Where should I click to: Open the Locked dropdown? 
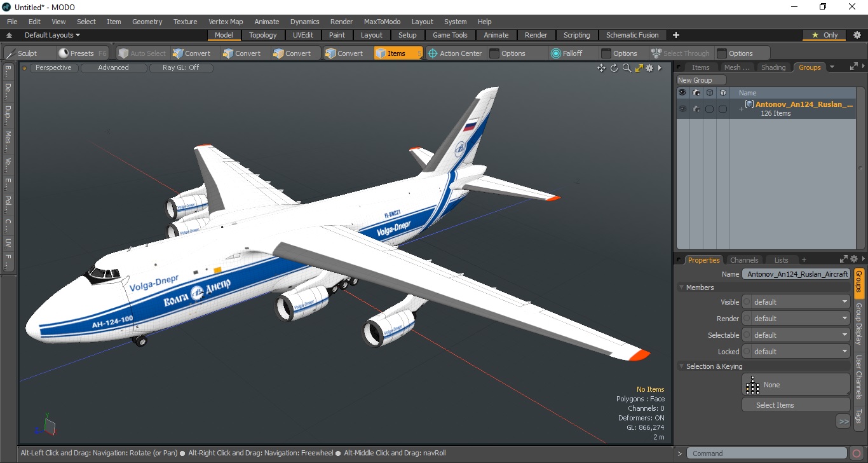click(796, 352)
